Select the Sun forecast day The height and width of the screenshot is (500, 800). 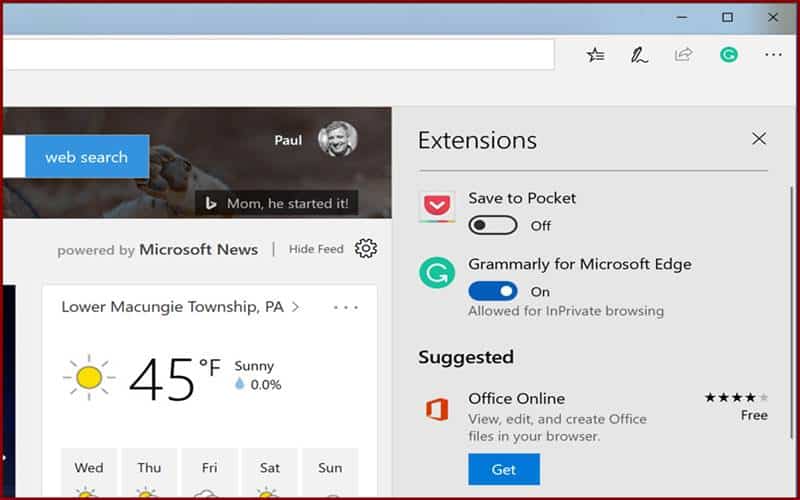(x=330, y=472)
